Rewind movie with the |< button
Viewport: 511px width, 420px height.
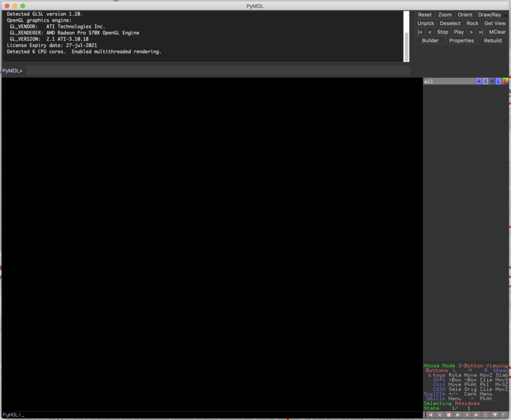(420, 32)
